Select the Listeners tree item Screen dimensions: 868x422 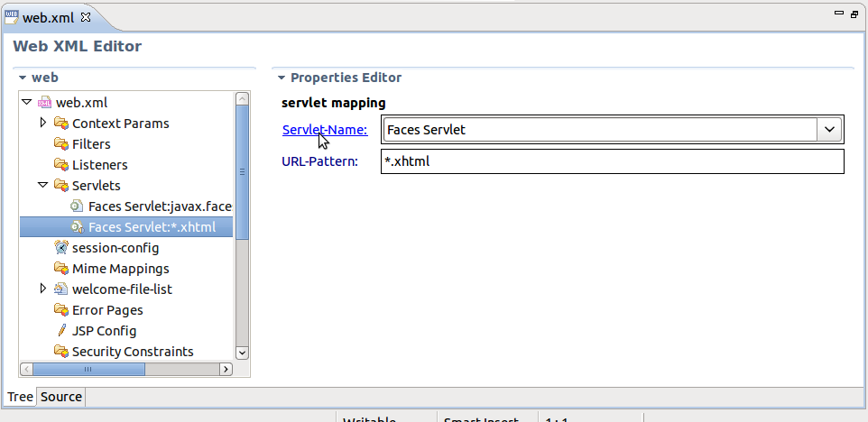point(99,165)
